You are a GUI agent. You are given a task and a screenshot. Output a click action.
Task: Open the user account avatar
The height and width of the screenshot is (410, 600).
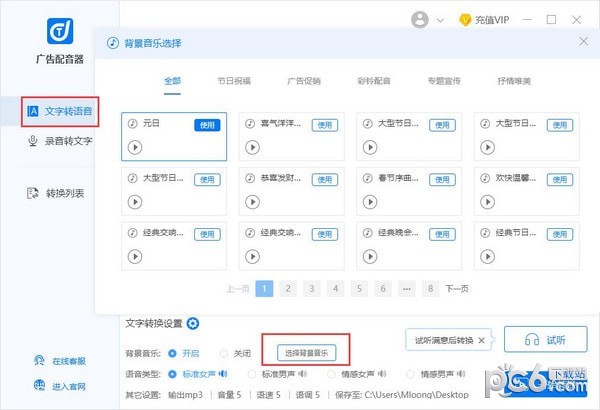click(420, 20)
